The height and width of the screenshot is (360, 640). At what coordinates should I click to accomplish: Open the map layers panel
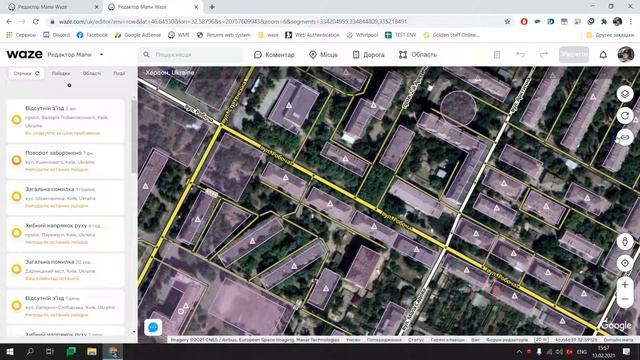click(x=625, y=94)
